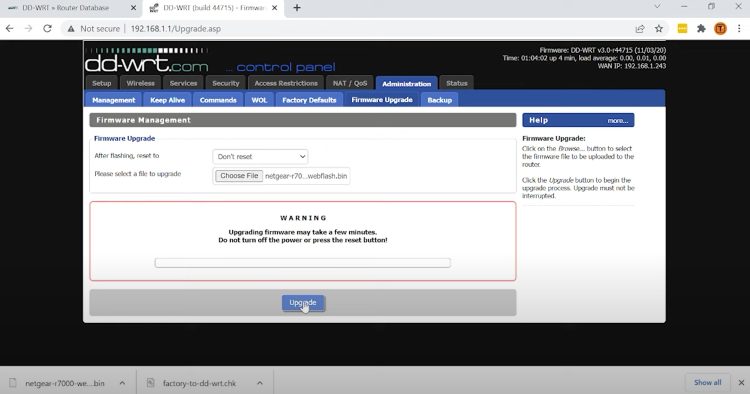The width and height of the screenshot is (750, 394).
Task: Open the orange profile avatar
Action: pos(720,29)
